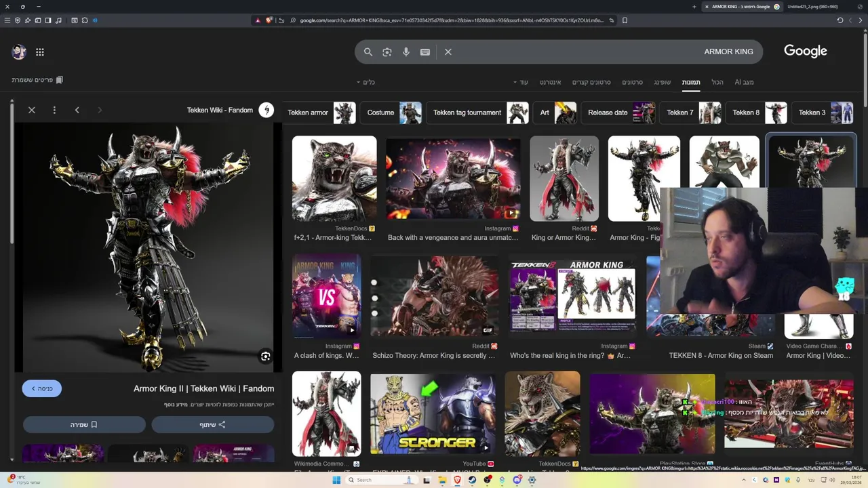
Task: Open File Explorer from the taskbar
Action: [443, 480]
